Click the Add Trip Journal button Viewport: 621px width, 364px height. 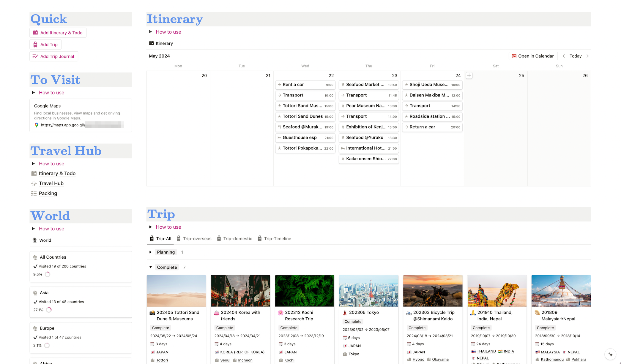[x=54, y=56]
